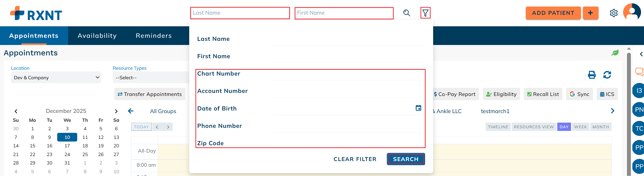Expand the Resource Types dropdown
Image resolution: width=644 pixels, height=176 pixels.
(x=151, y=78)
